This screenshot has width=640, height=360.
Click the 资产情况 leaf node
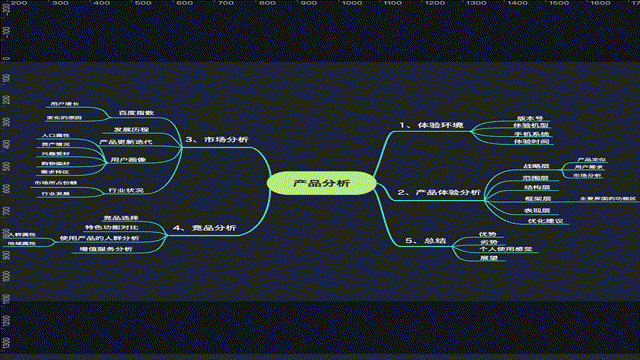(56, 144)
